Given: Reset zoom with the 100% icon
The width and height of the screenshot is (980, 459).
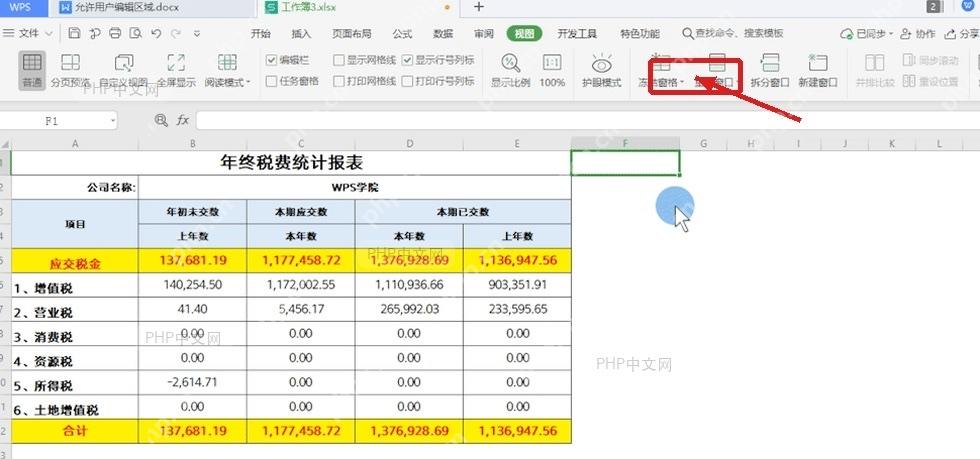Looking at the screenshot, I should click(x=552, y=63).
